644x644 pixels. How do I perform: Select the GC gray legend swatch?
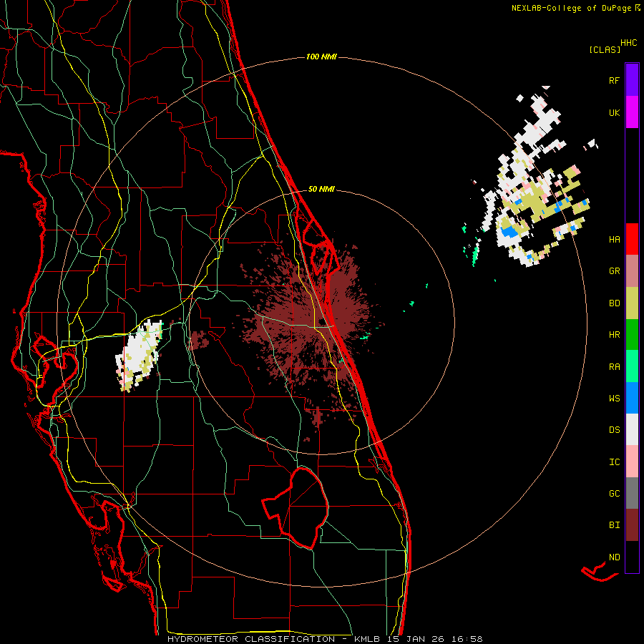[x=632, y=493]
